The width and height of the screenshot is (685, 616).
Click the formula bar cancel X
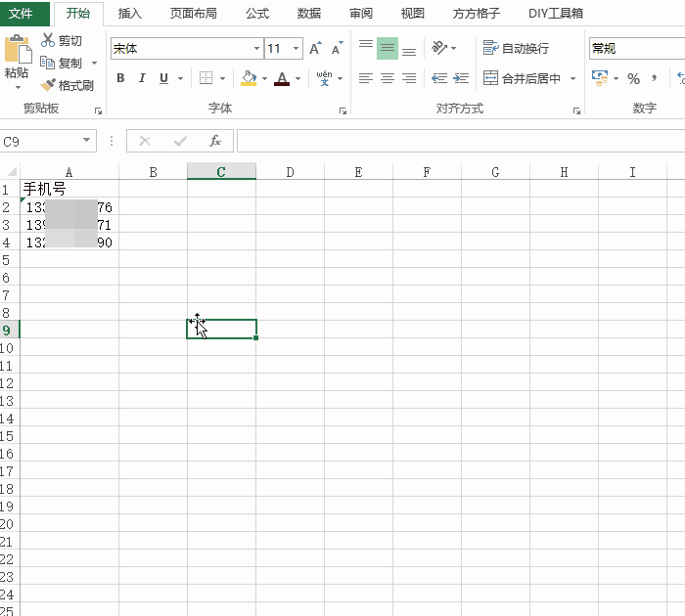(145, 141)
